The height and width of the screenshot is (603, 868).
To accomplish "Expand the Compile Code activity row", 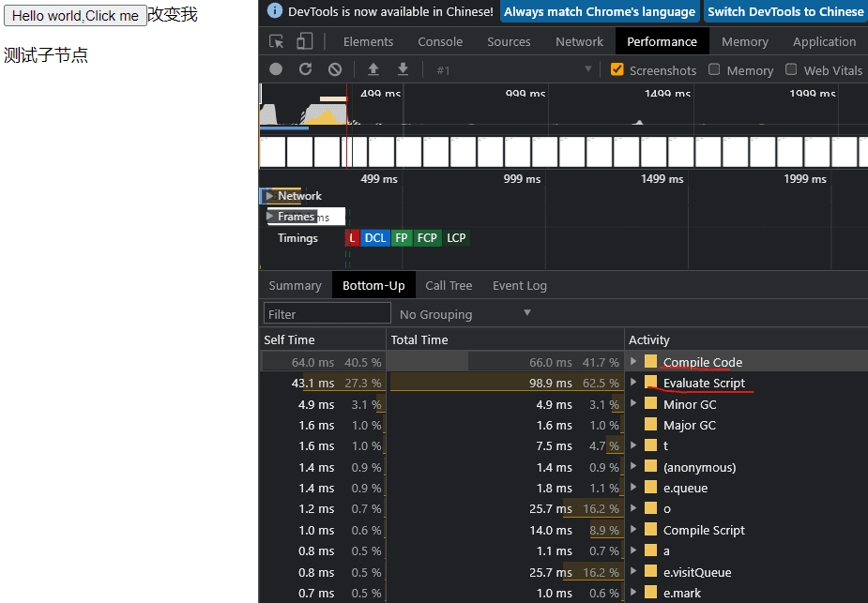I will (633, 362).
